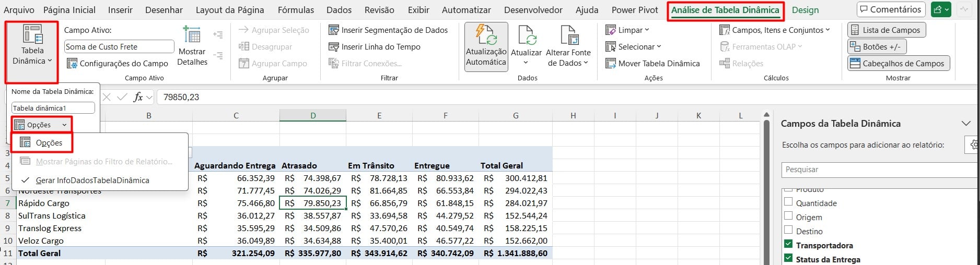Click Desagrupar
980x265 pixels.
265,46
